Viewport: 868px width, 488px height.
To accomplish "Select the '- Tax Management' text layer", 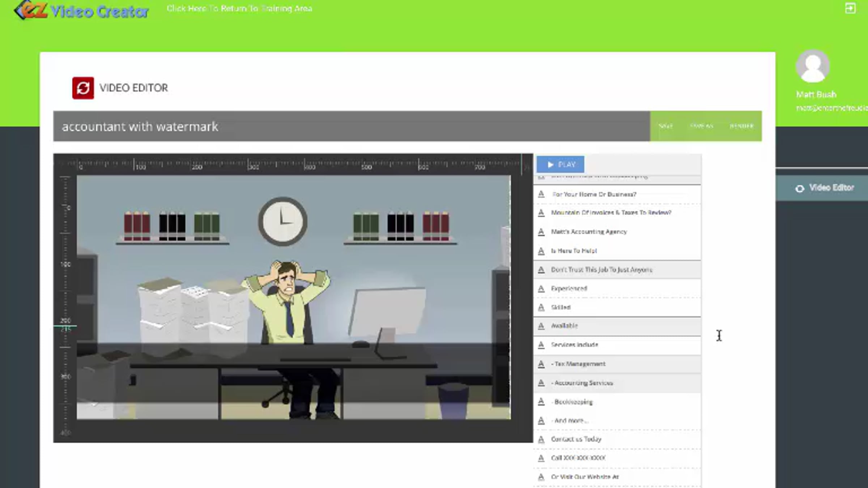I will tap(579, 364).
